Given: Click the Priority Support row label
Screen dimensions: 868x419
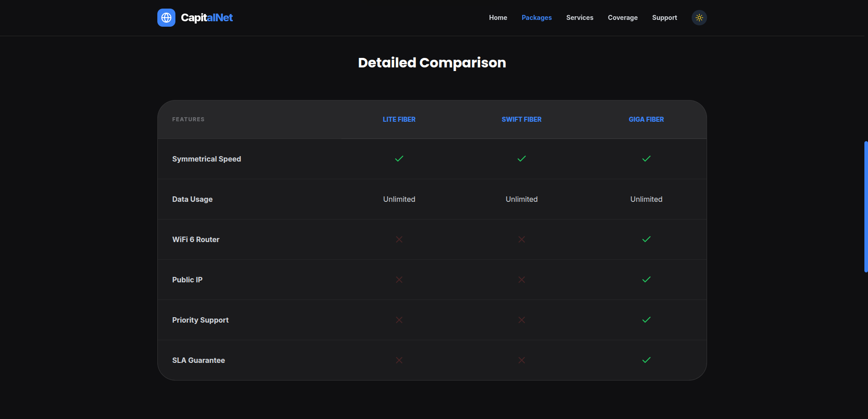Looking at the screenshot, I should [200, 320].
